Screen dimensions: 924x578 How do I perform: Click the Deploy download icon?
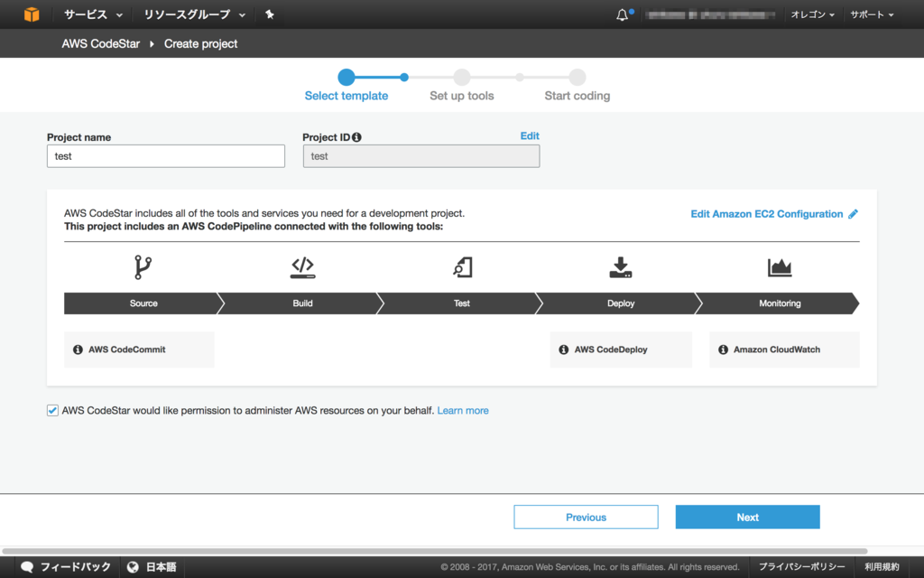(x=621, y=267)
